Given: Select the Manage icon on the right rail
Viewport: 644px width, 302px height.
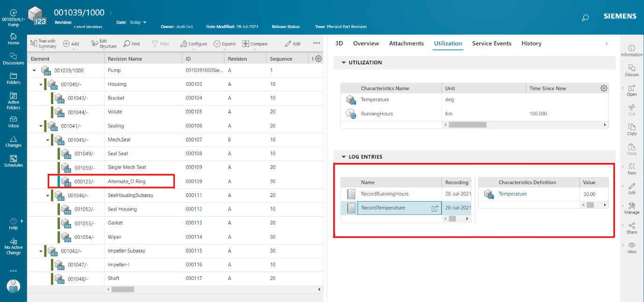Looking at the screenshot, I should (x=631, y=208).
